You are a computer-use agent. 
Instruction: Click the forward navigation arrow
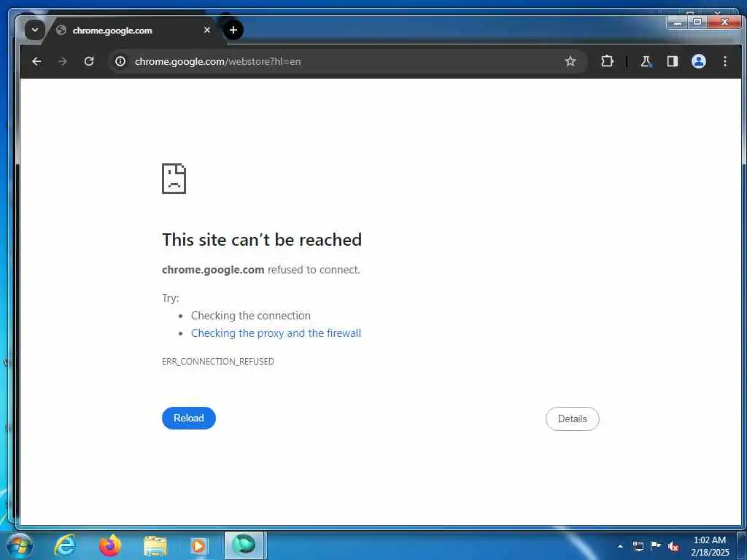pyautogui.click(x=63, y=61)
